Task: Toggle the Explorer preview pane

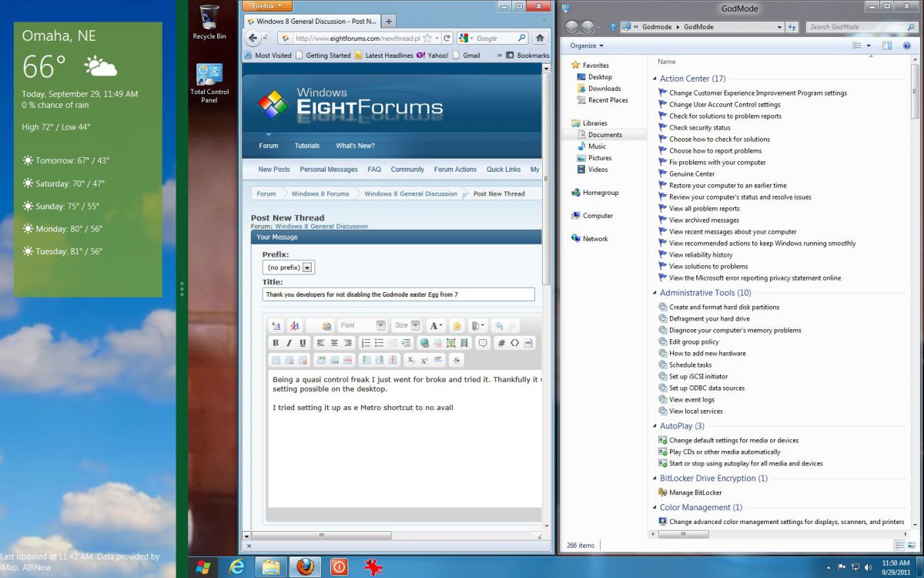Action: pos(886,45)
